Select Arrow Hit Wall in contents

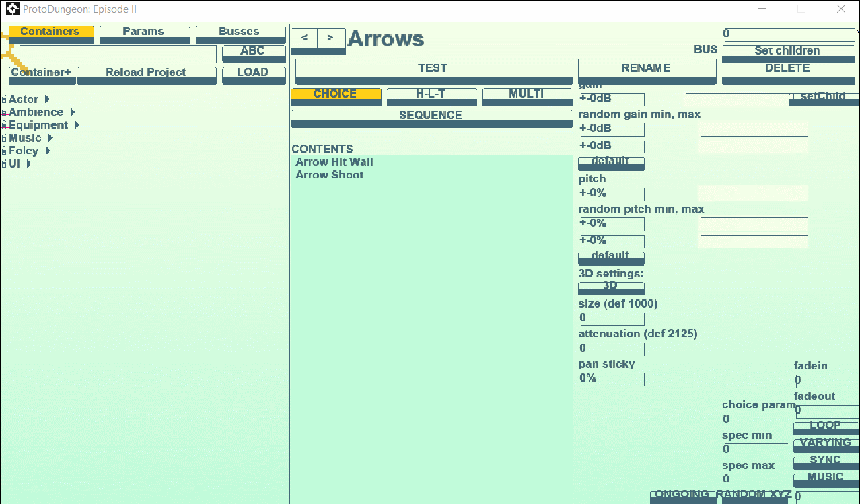(x=334, y=162)
